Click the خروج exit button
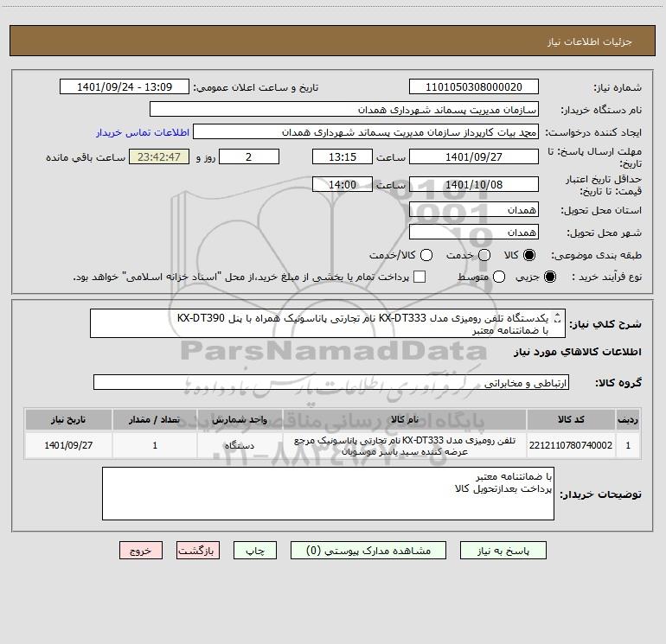Image resolution: width=666 pixels, height=644 pixels. pyautogui.click(x=141, y=551)
